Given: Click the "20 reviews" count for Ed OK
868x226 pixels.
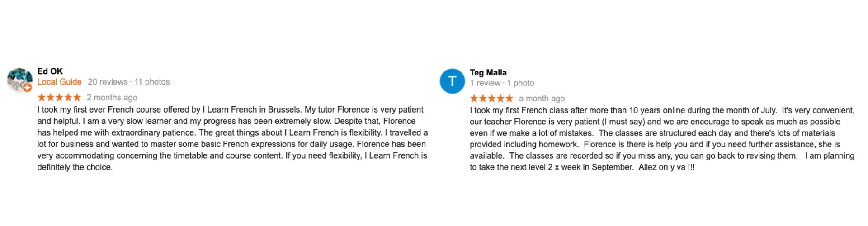Looking at the screenshot, I should (108, 82).
